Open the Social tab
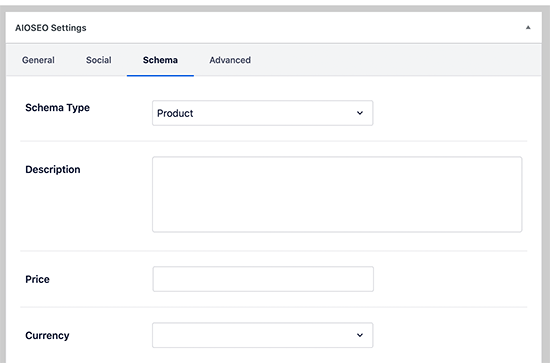Screen dimensions: 550x363 [99, 60]
